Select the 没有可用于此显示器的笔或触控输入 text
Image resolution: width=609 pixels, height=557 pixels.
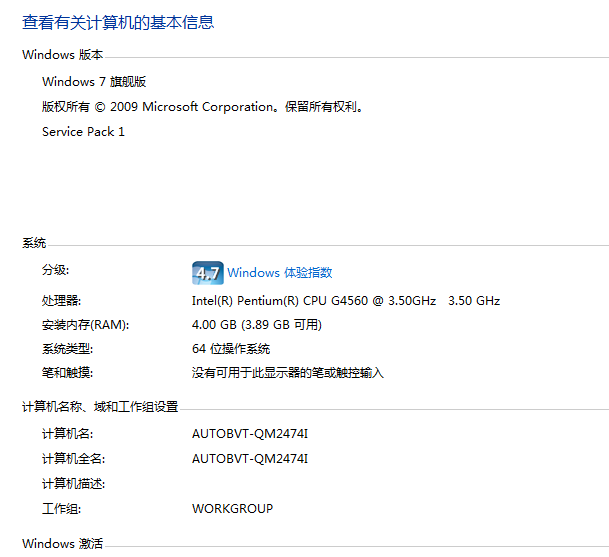288,373
